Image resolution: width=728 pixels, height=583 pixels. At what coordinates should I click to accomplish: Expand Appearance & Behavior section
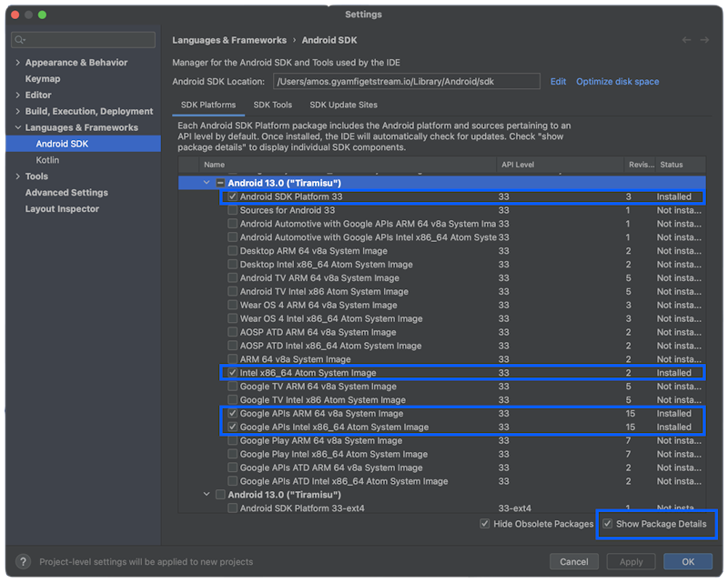(17, 63)
